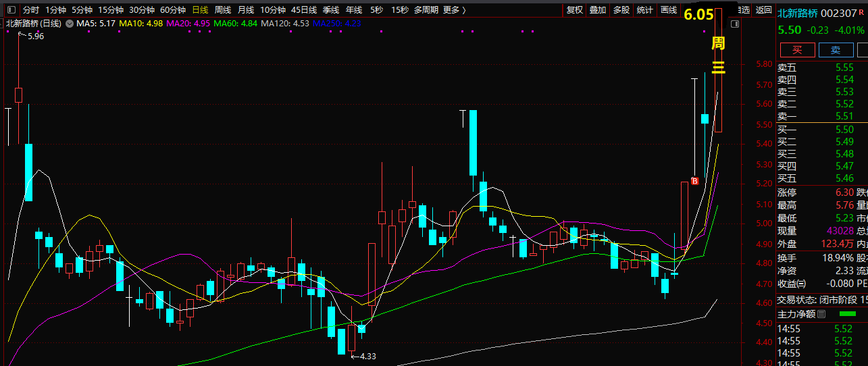868x366 pixels.
Task: Click the 返回 back button
Action: (x=763, y=10)
